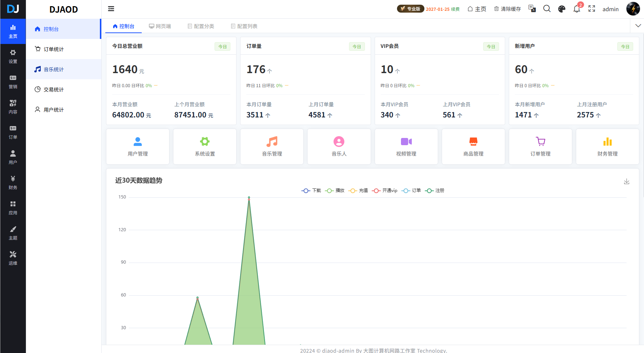Open the 视频管理 (Video Management) icon
The width and height of the screenshot is (644, 353).
406,146
